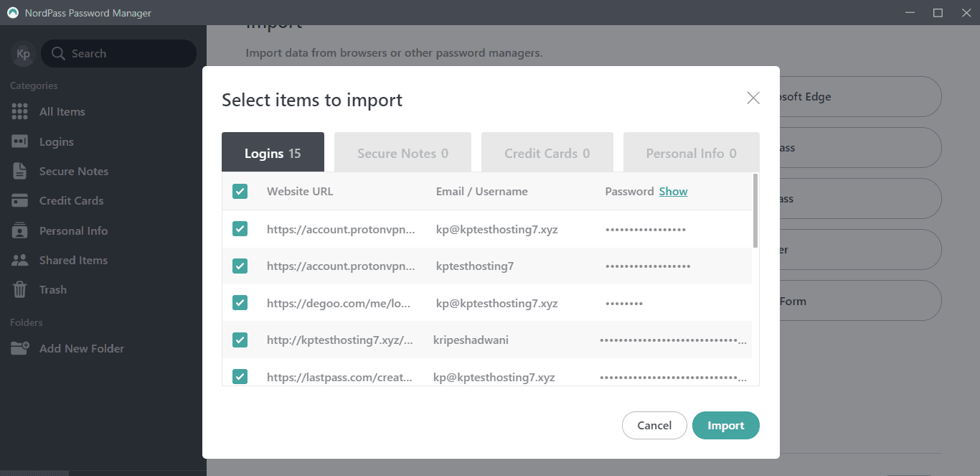Uncheck the degoo.com login row checkbox
This screenshot has height=476, width=980.
coord(240,303)
